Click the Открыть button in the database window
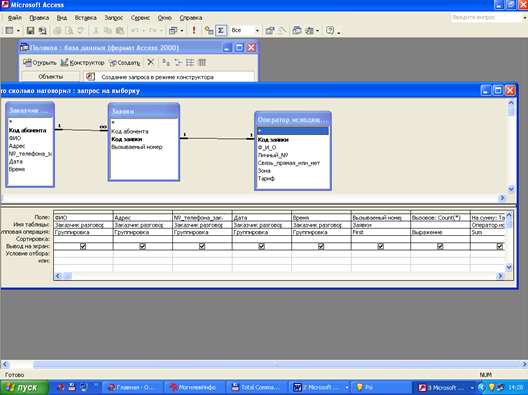Screen dimensions: 528x395 [x=40, y=63]
